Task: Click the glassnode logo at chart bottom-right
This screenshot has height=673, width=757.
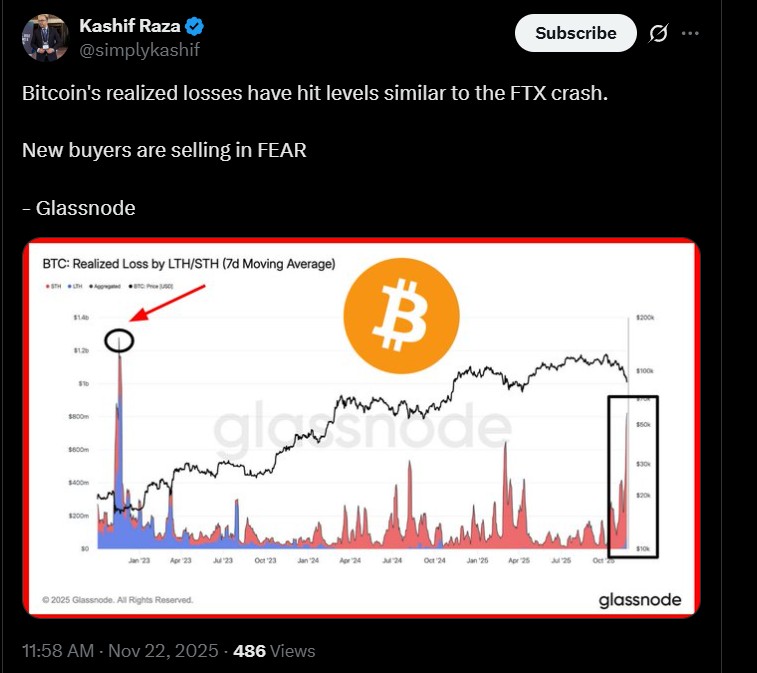Action: click(639, 599)
